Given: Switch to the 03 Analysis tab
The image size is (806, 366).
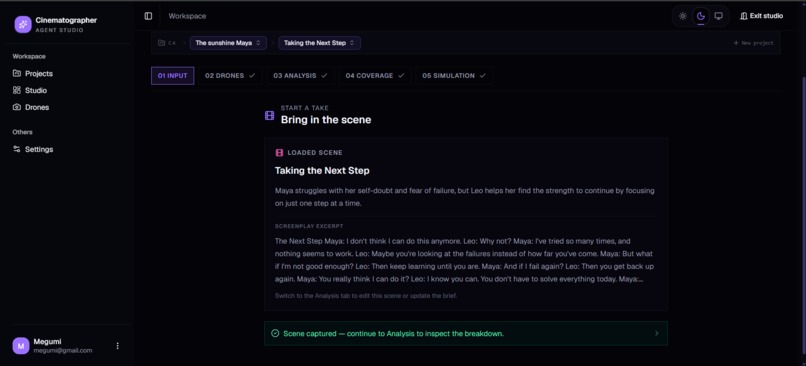Looking at the screenshot, I should [300, 76].
